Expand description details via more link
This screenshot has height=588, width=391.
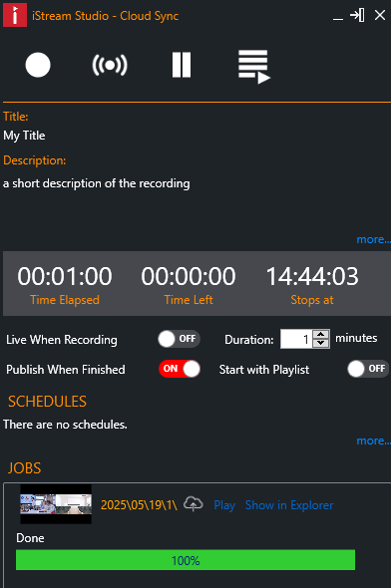[x=373, y=239]
